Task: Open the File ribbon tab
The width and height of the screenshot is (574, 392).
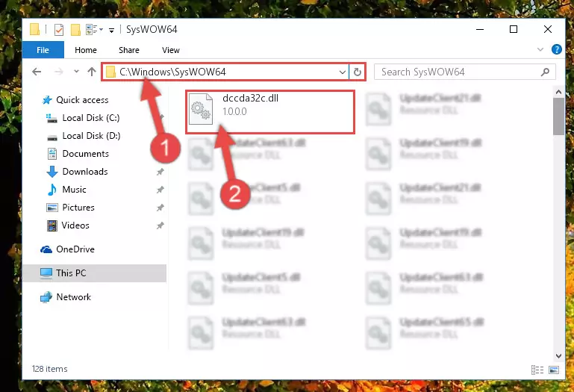Action: (x=43, y=50)
